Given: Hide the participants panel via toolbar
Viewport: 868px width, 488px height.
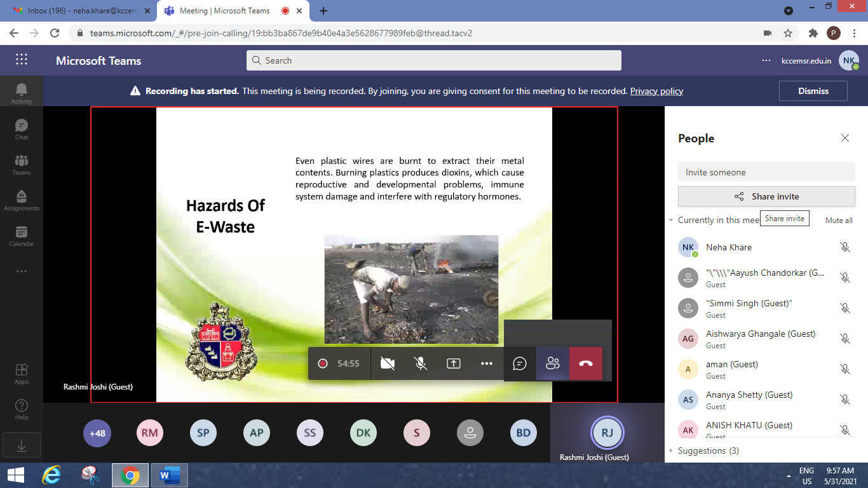Looking at the screenshot, I should 552,363.
